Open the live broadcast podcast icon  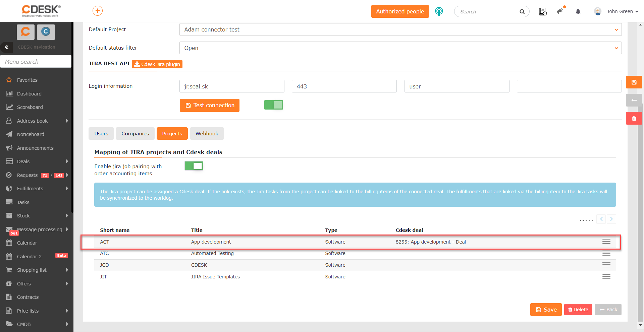439,11
